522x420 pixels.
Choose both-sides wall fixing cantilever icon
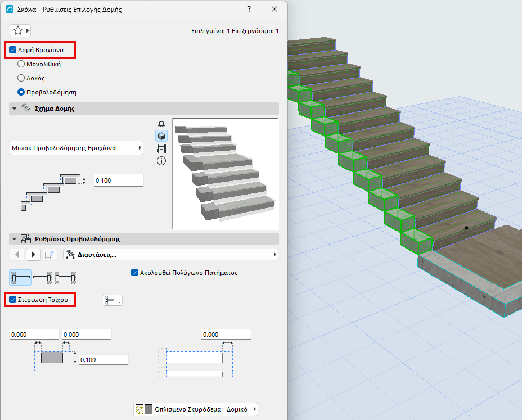click(x=65, y=278)
